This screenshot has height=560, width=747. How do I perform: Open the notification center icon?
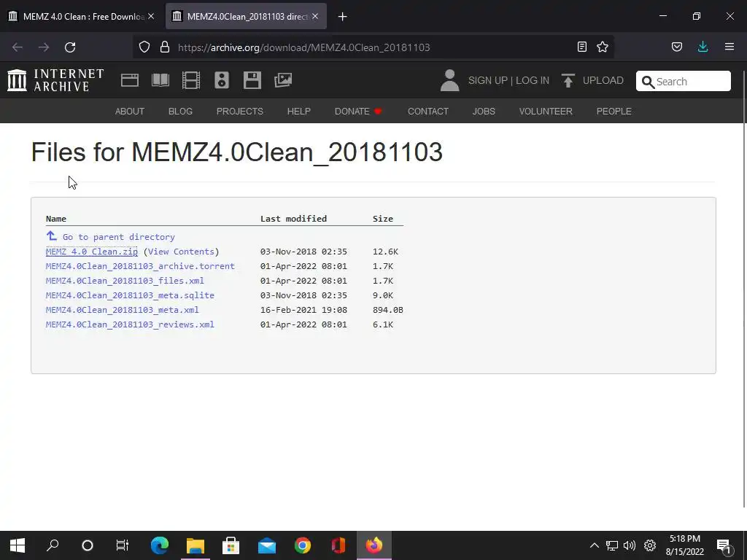(x=724, y=546)
